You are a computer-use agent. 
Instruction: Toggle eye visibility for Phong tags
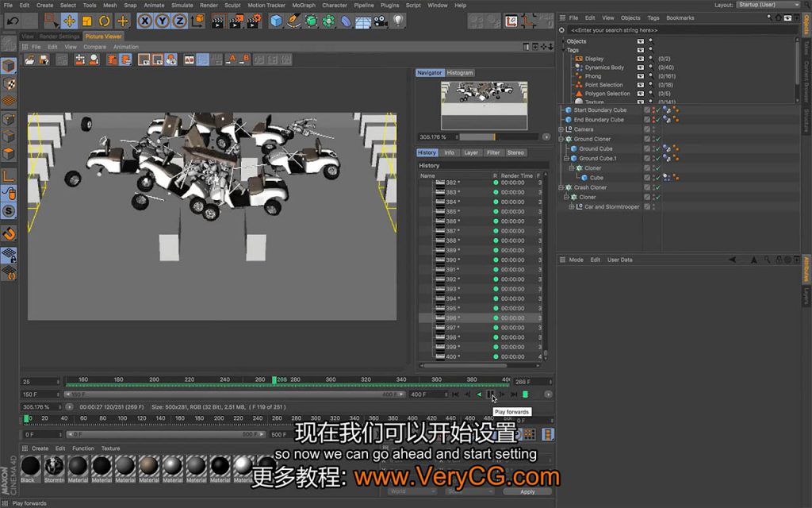point(641,76)
